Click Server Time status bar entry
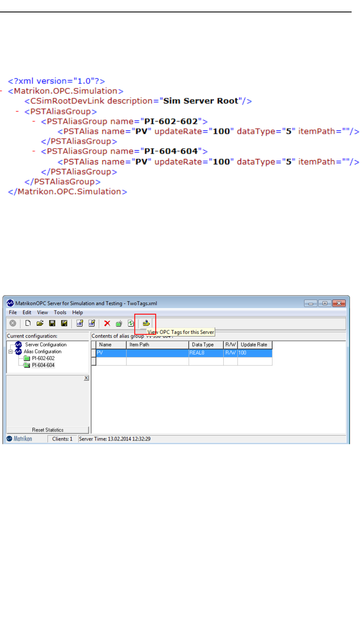 (115, 439)
